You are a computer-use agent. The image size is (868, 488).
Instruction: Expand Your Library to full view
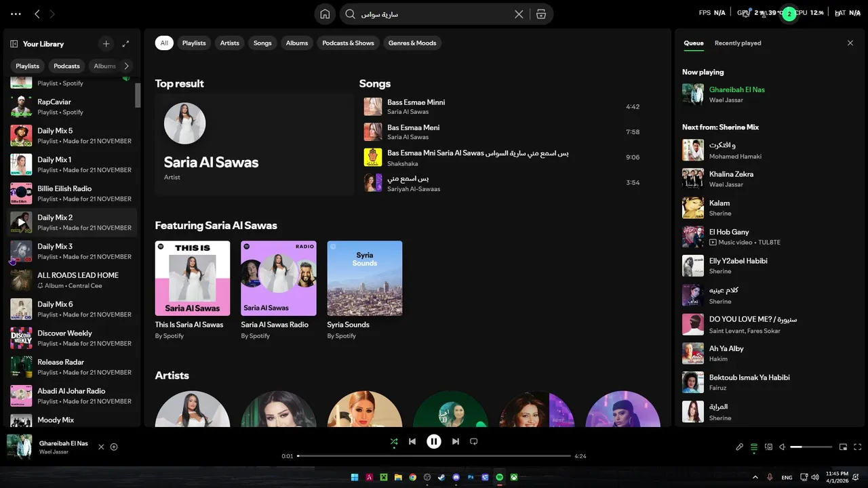[x=125, y=43]
